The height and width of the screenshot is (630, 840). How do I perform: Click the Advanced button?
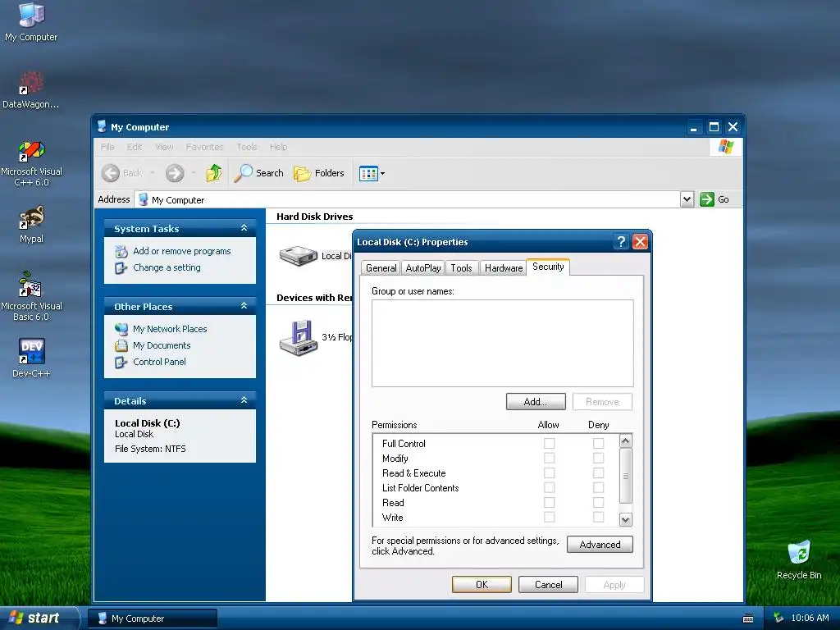click(600, 545)
